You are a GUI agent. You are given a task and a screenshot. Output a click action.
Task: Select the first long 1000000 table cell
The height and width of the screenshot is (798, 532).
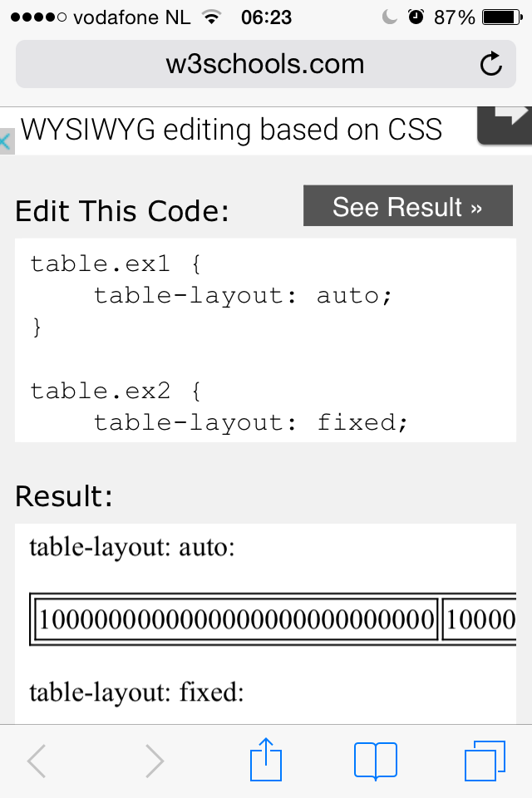click(237, 619)
